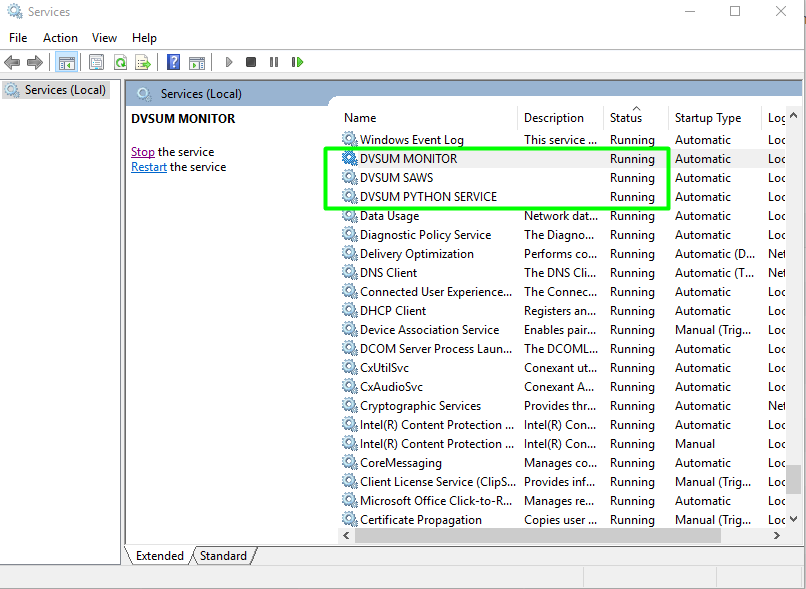Click the horizontal scrollbar right arrow
The image size is (806, 589).
777,535
